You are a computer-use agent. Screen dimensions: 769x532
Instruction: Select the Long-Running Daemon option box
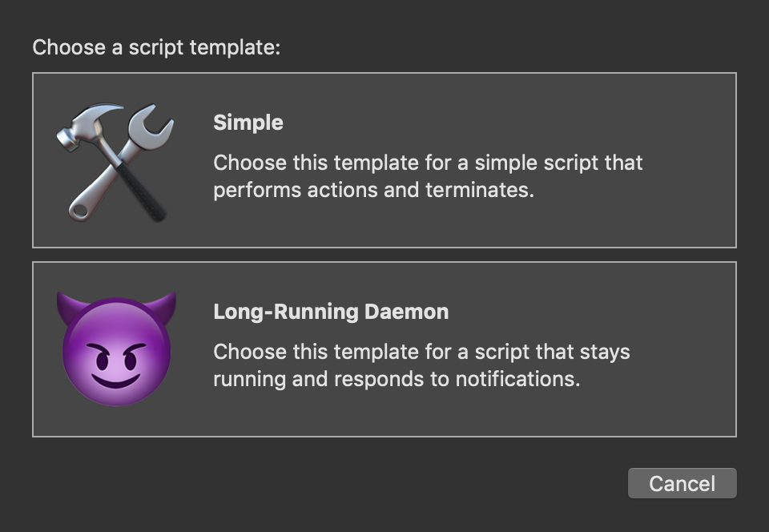coord(384,349)
